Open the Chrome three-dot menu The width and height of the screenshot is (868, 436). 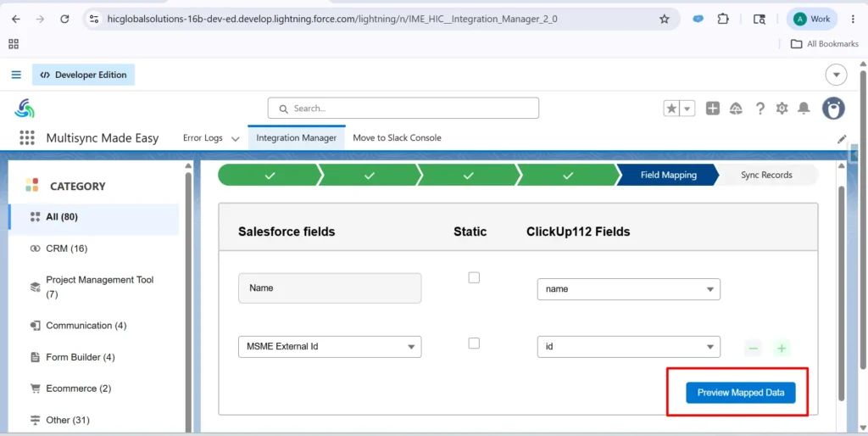(x=853, y=19)
